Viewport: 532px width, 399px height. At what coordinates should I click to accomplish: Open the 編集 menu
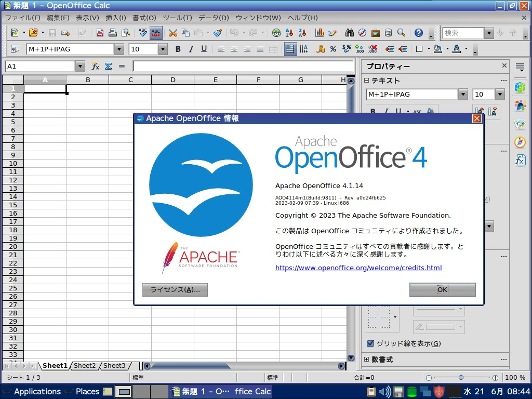click(58, 18)
